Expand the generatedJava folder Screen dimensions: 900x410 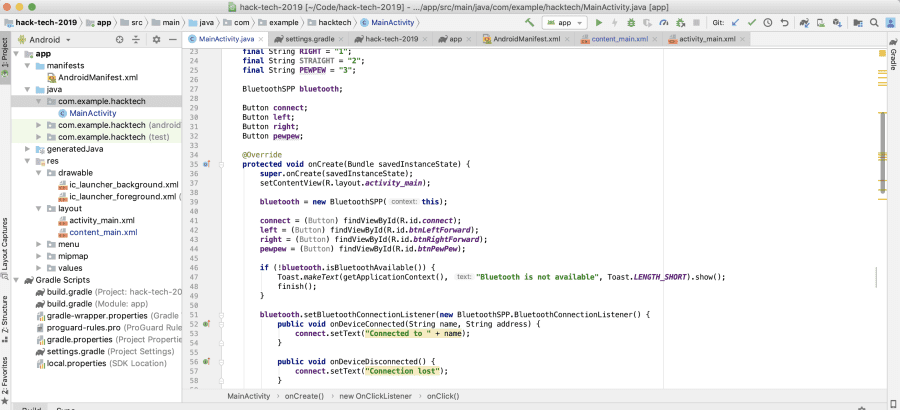pos(28,149)
